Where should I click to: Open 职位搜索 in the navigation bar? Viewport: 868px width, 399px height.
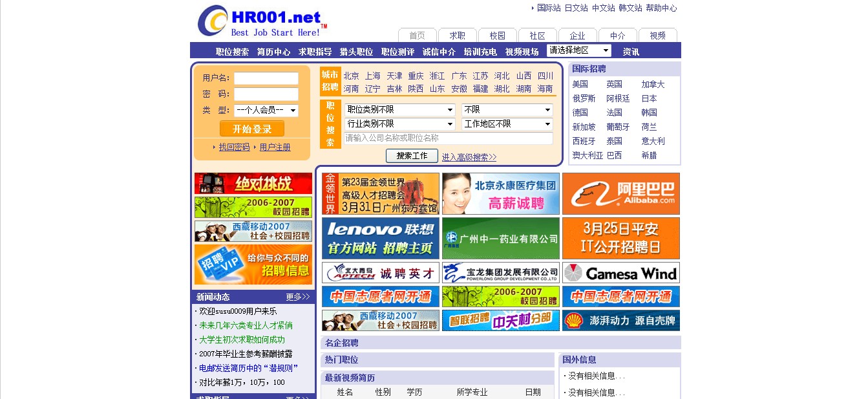tap(233, 52)
